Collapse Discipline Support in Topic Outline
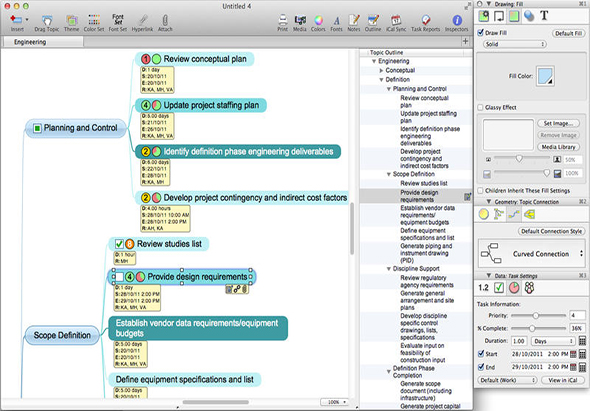Image resolution: width=590 pixels, height=411 pixels. tap(389, 269)
